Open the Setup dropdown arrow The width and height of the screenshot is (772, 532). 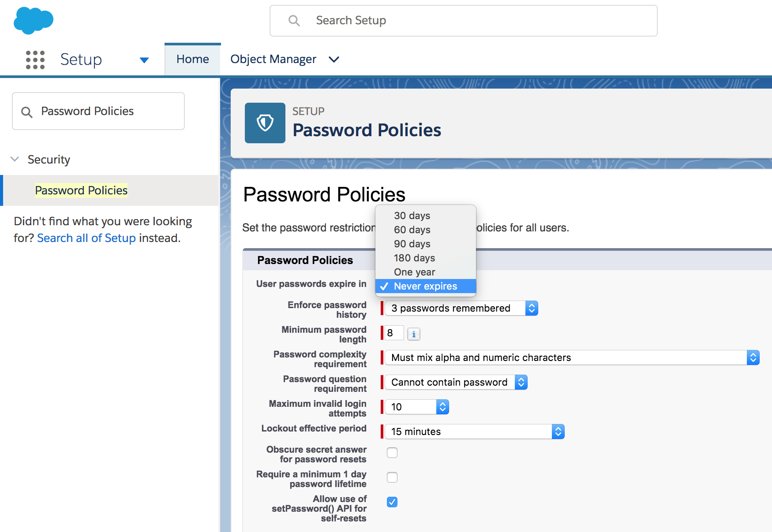pyautogui.click(x=144, y=60)
